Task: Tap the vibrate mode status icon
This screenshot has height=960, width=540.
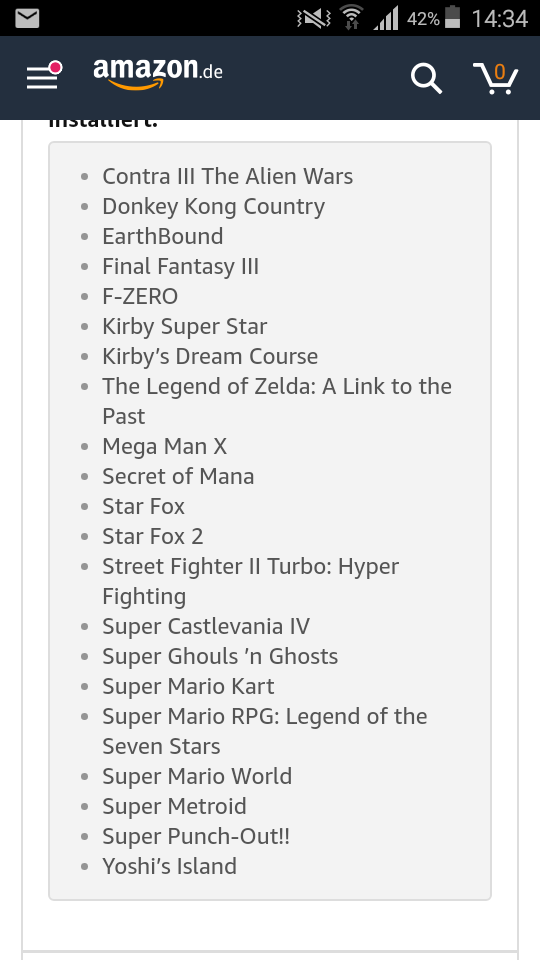Action: tap(313, 18)
